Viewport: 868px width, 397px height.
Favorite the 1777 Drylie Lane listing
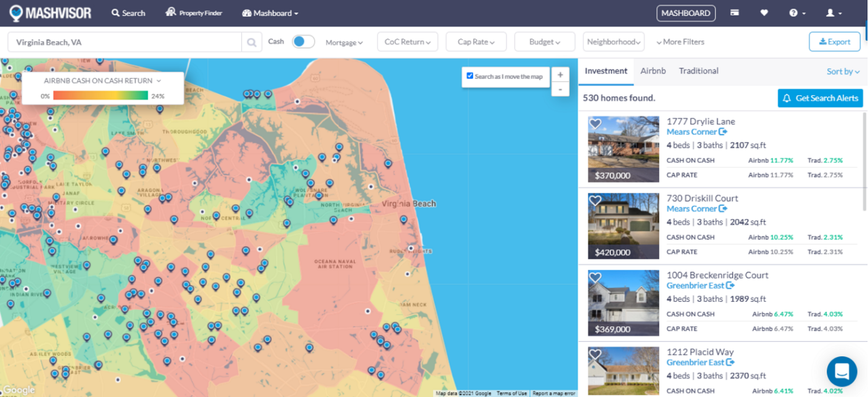(x=595, y=124)
